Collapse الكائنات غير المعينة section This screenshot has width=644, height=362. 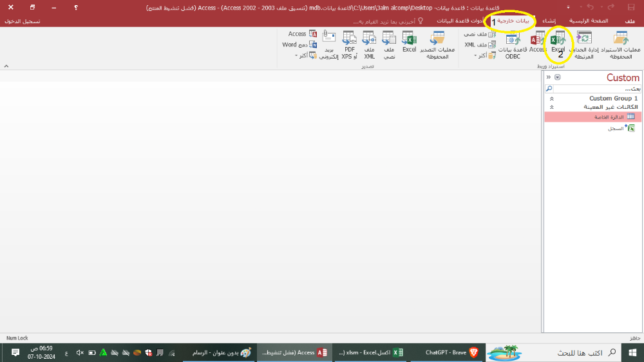tap(552, 107)
